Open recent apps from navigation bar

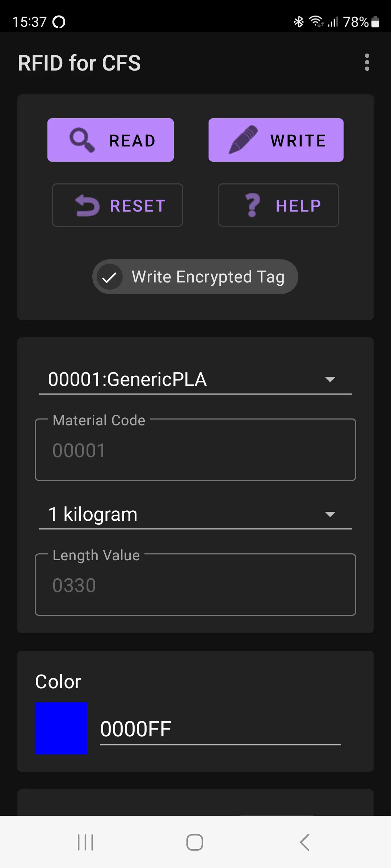pos(85,842)
